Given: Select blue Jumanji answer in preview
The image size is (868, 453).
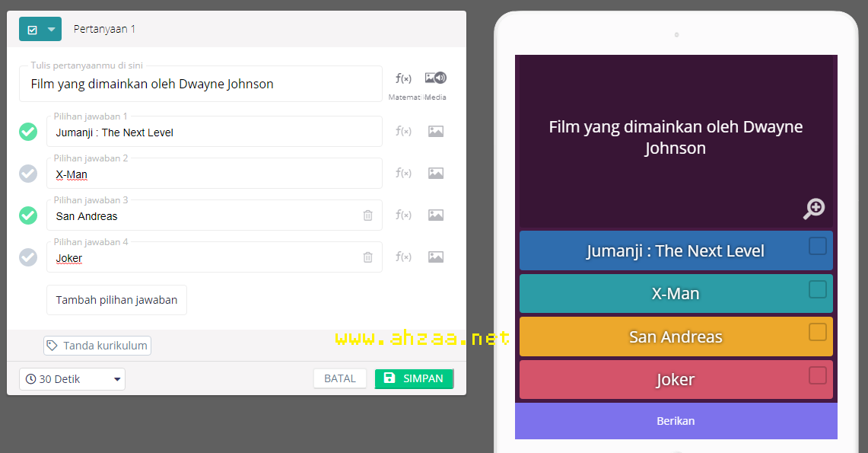Looking at the screenshot, I should 676,251.
